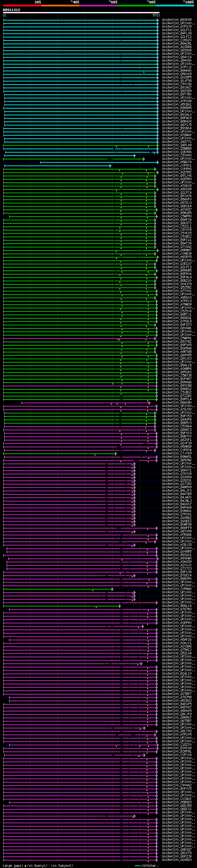Select hit label UniRef100_B8AT34
This screenshot has height=868, width=197.
176,244
